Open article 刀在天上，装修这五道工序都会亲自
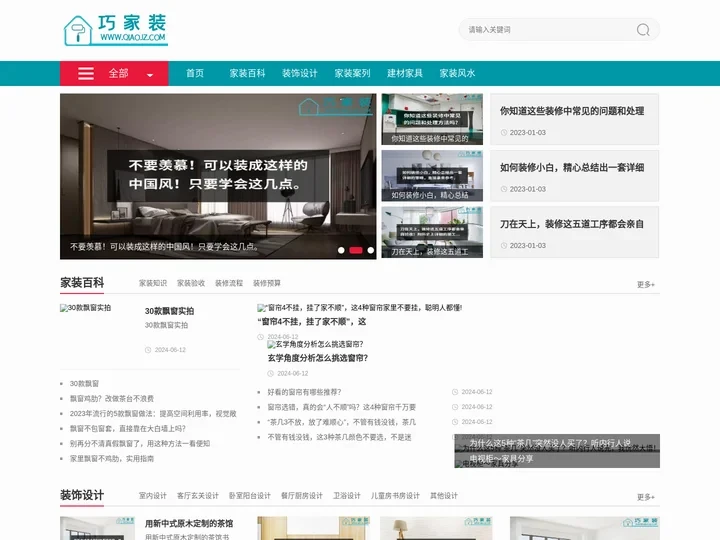This screenshot has height=540, width=720. (572, 224)
